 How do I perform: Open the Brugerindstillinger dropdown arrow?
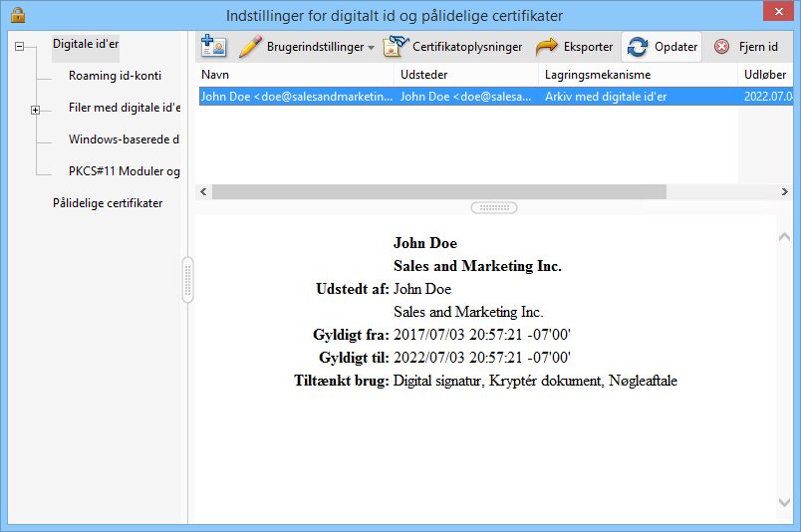(x=371, y=48)
